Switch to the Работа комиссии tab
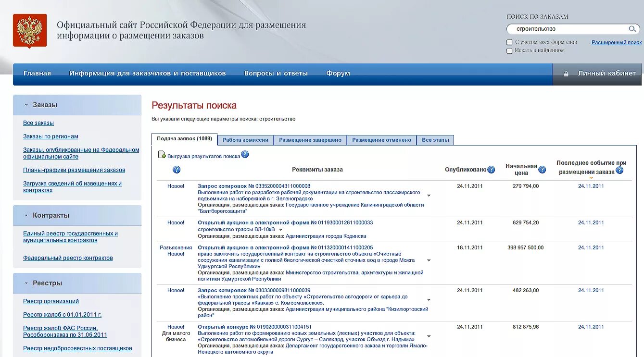 click(x=247, y=140)
